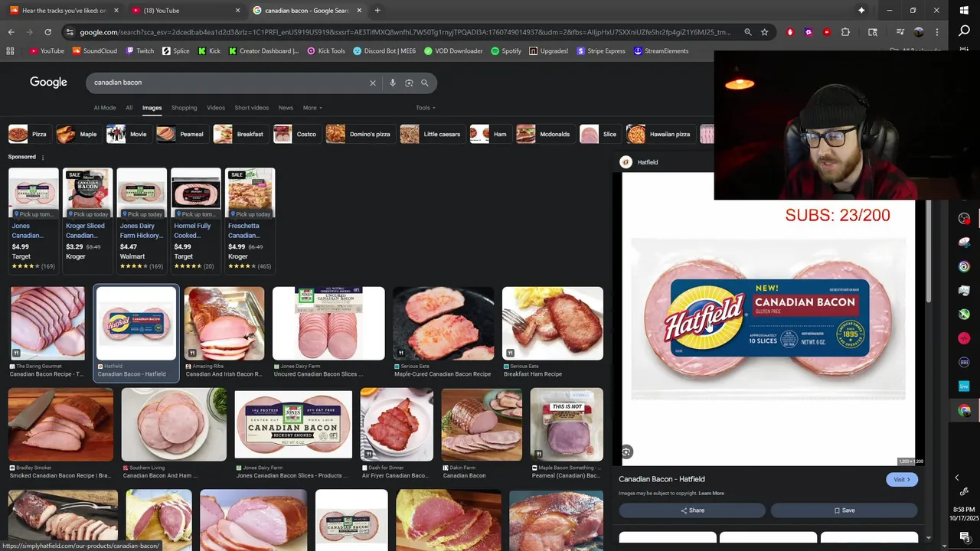The image size is (980, 551).
Task: Start voice search with microphone icon
Action: tap(393, 83)
